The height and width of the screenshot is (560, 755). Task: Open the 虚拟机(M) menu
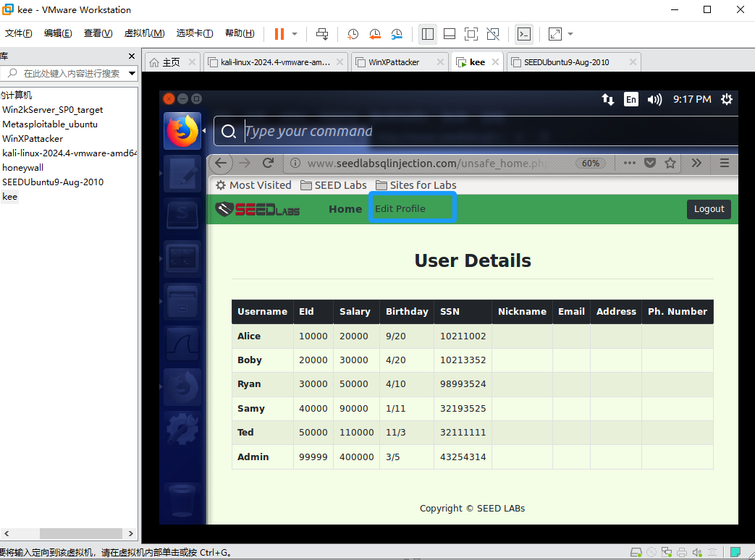[x=145, y=33]
